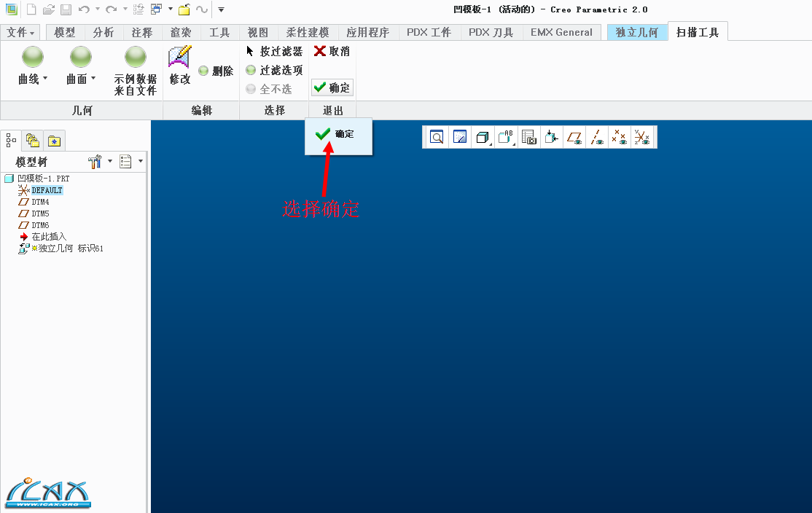812x513 pixels.
Task: Click the 取消 cancel button
Action: [x=332, y=51]
